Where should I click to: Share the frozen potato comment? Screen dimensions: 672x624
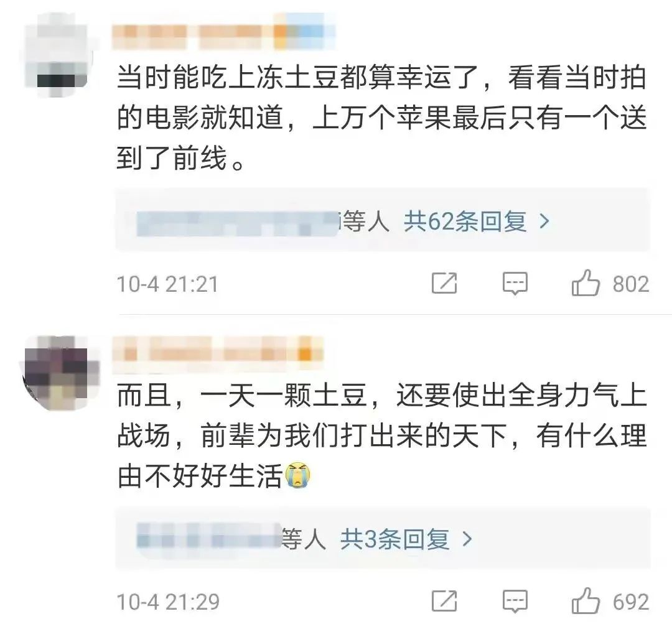click(444, 283)
